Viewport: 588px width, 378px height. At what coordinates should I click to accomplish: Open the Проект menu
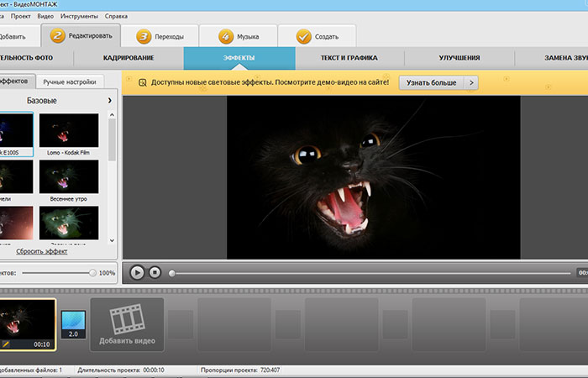coord(21,16)
